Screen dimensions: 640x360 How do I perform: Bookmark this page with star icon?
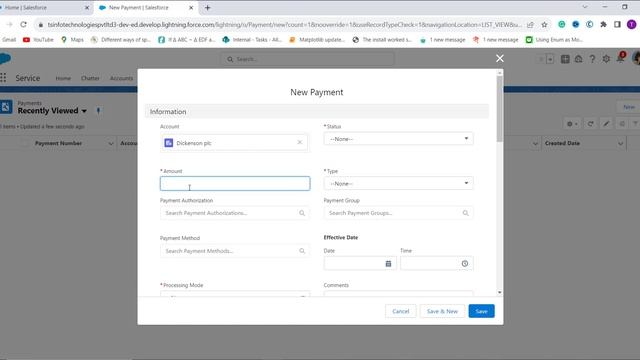(544, 24)
